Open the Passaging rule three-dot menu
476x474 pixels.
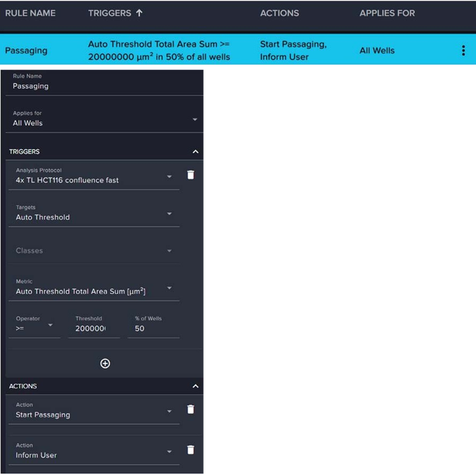463,51
